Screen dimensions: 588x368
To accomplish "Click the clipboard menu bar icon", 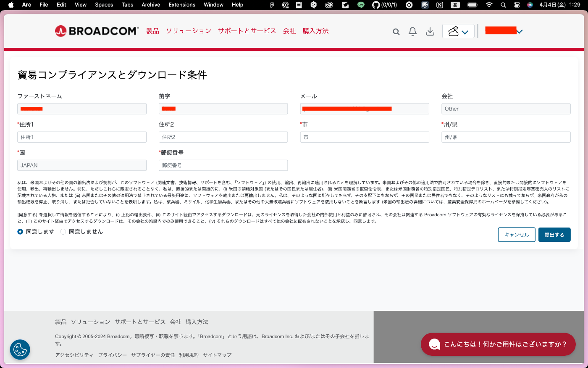I will [299, 5].
